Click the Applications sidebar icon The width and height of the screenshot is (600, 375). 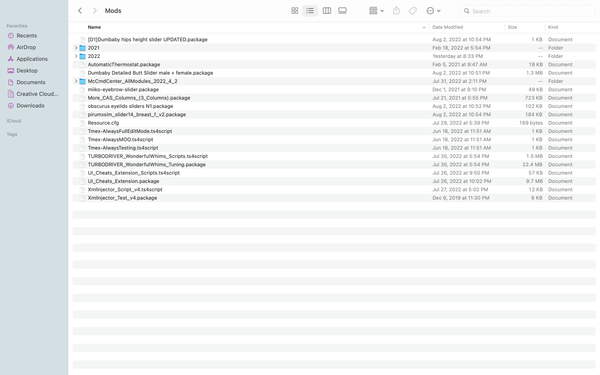click(11, 59)
